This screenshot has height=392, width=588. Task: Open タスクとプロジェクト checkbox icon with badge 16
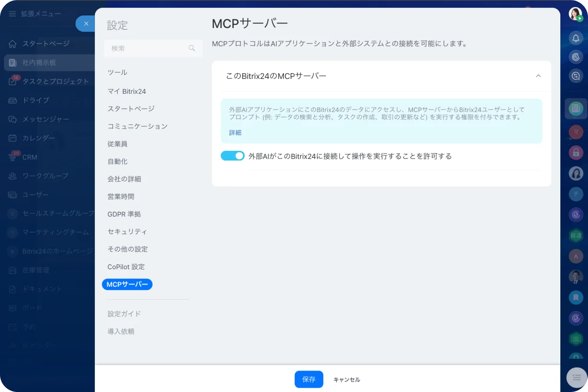click(13, 82)
